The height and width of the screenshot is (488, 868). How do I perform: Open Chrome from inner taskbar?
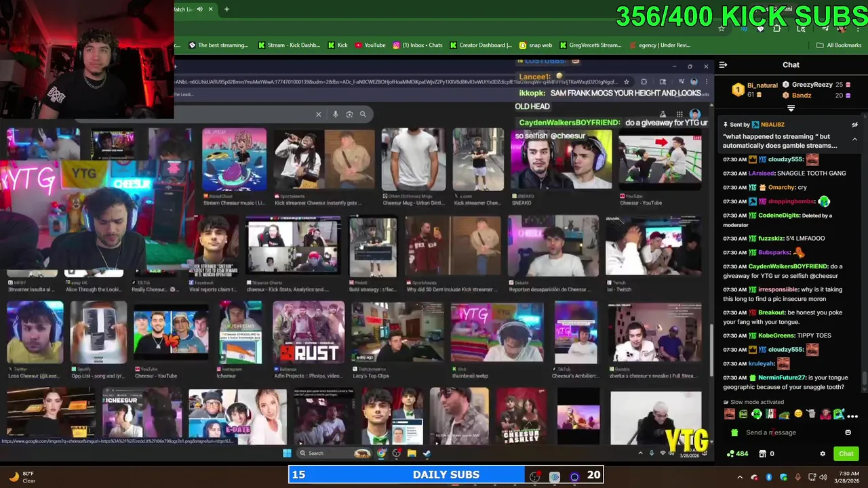(382, 453)
